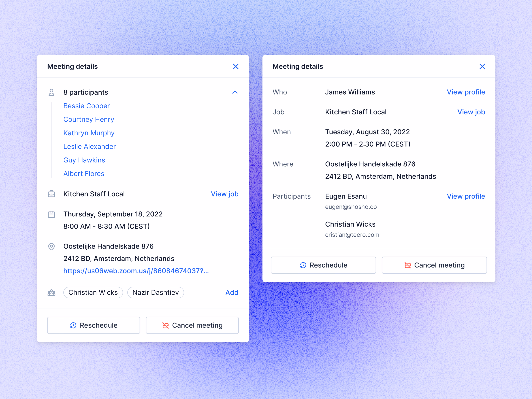Open Albert Flores's participant link
Viewport: 532px width, 399px height.
click(x=84, y=174)
